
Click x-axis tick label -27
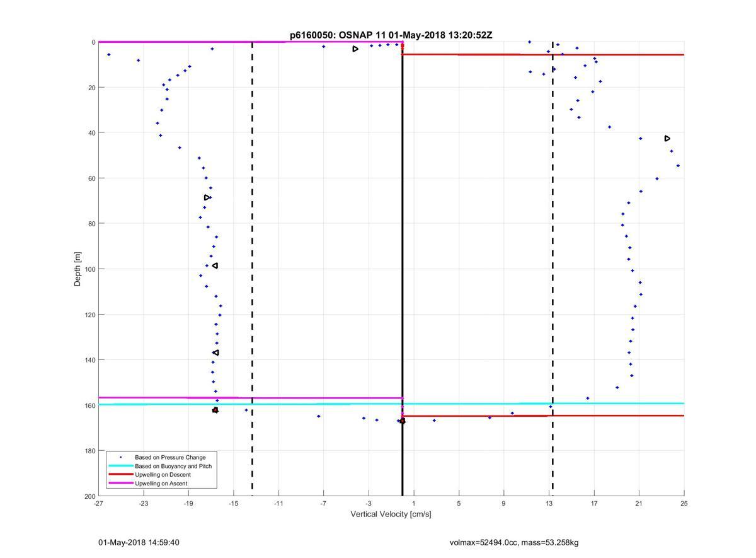pyautogui.click(x=98, y=503)
